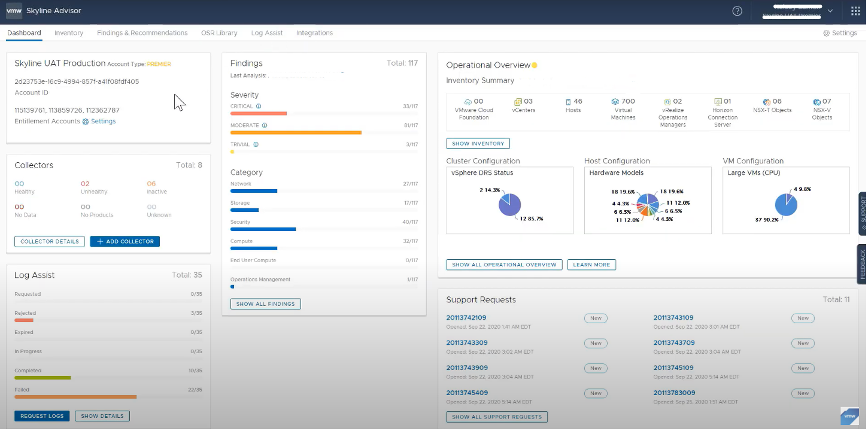Click the Virtual Machines inventory icon

(615, 102)
